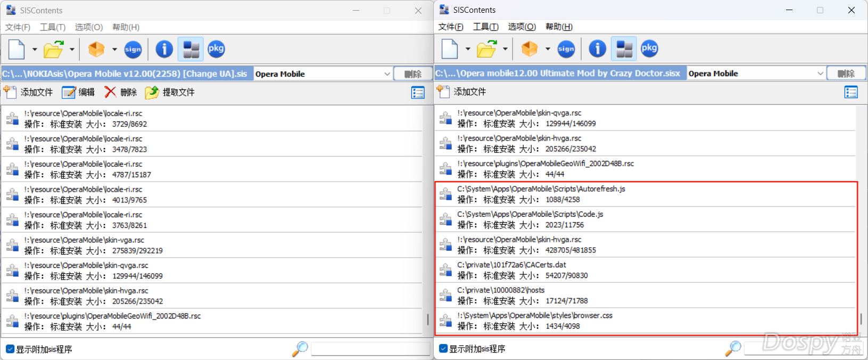Click the New file icon in right window
Screen dimensions: 868x360
pyautogui.click(x=450, y=49)
